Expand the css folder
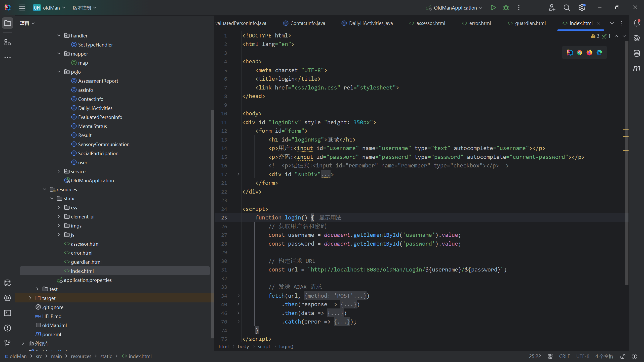 click(59, 207)
